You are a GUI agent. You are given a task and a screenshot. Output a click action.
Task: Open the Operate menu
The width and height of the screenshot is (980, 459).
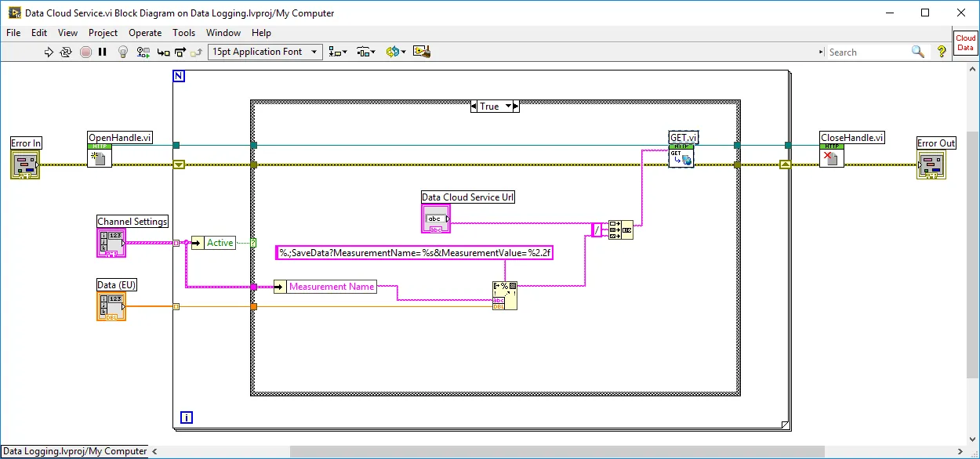click(145, 33)
